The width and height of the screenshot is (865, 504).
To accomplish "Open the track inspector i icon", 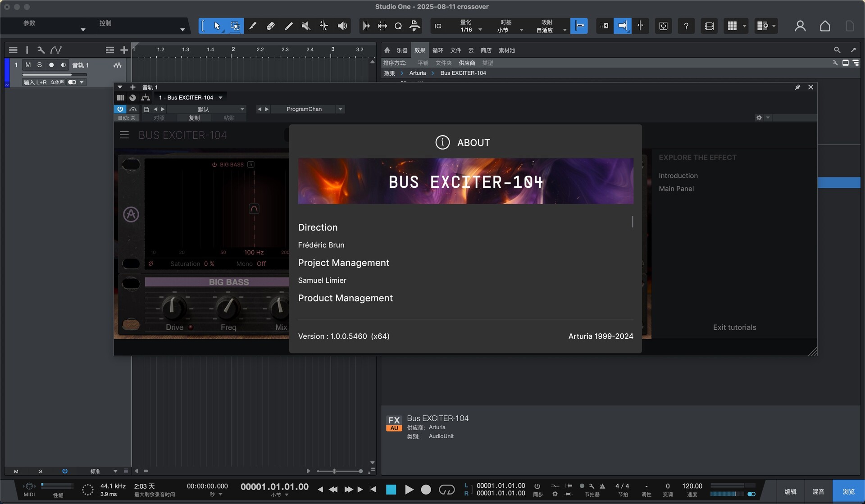I will [27, 50].
